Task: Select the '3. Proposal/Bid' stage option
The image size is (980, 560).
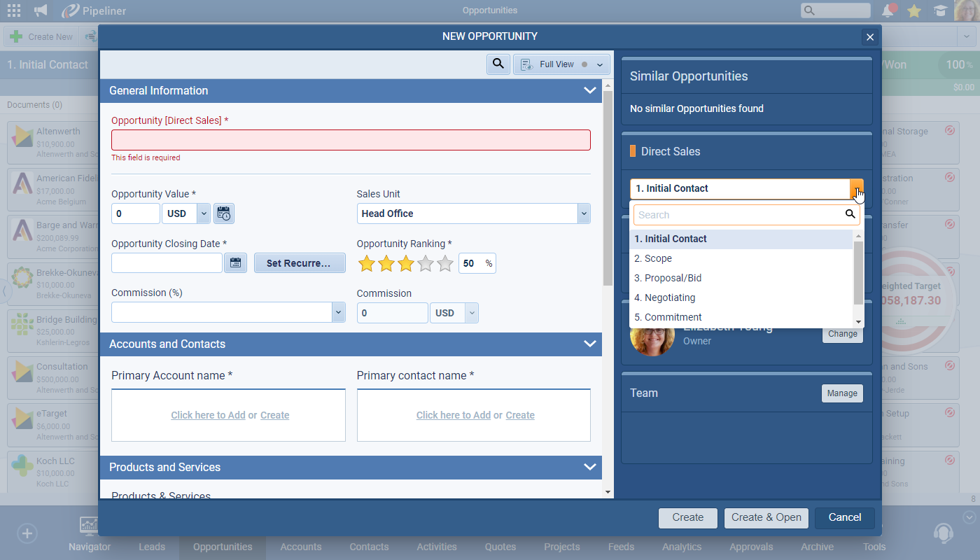Action: (x=667, y=278)
